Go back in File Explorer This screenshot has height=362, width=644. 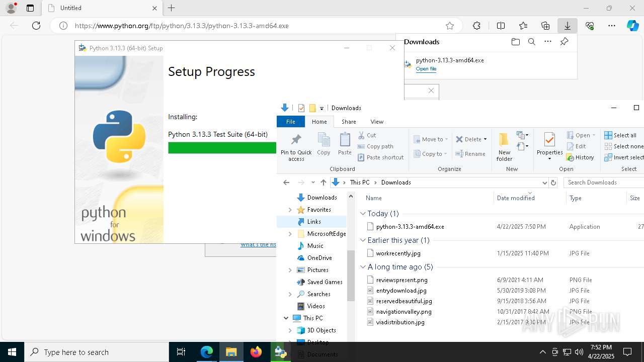coord(286,183)
